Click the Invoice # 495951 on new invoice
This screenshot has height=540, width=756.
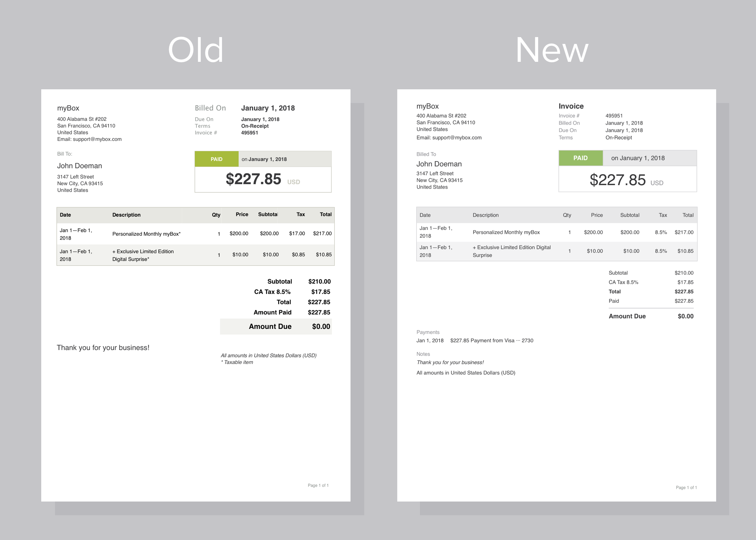point(614,116)
